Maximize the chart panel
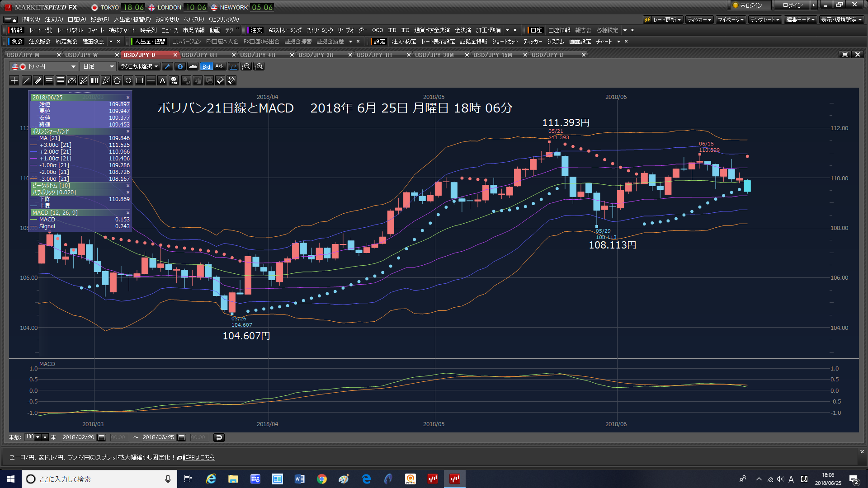This screenshot has height=488, width=868. point(844,54)
